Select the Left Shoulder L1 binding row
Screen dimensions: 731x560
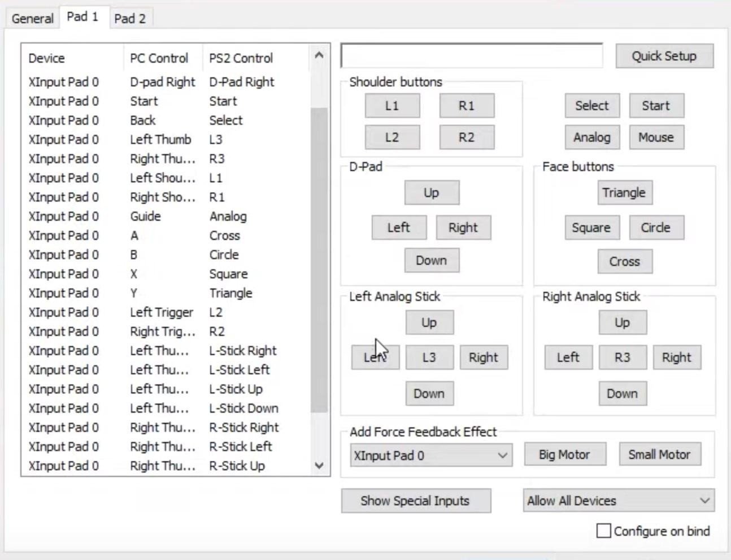tap(167, 178)
